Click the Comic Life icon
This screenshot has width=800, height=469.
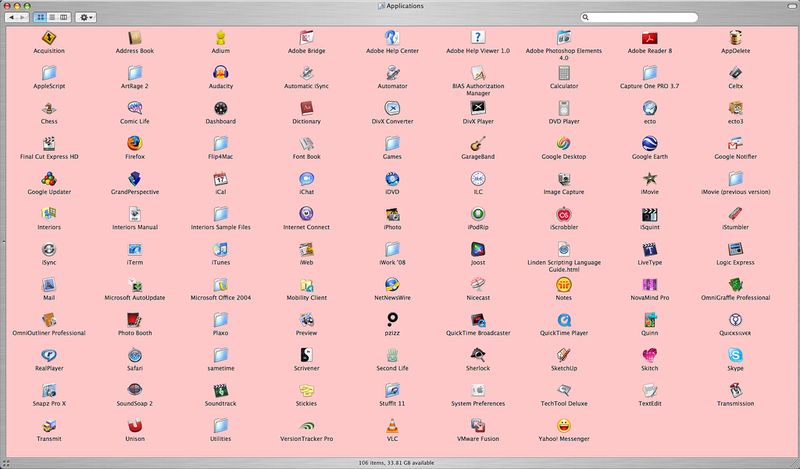(x=135, y=108)
